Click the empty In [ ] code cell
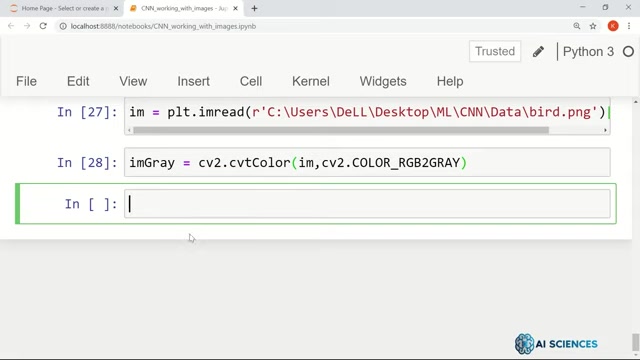 click(367, 204)
